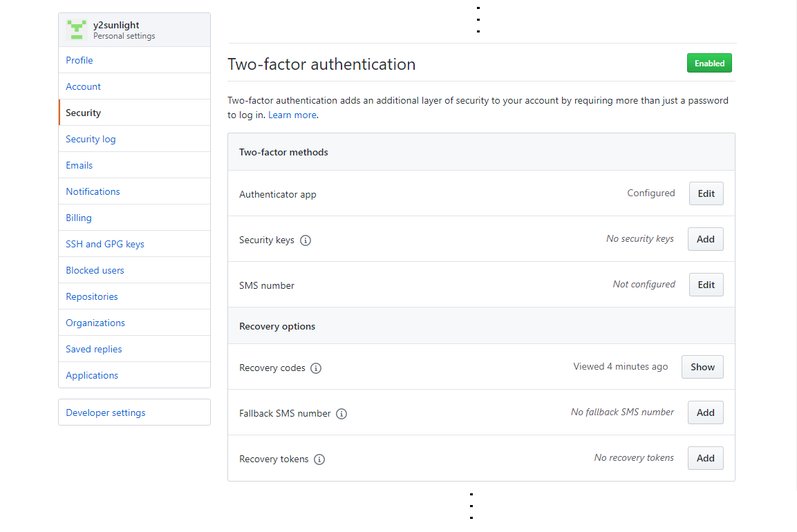Show the recovery codes

point(702,367)
